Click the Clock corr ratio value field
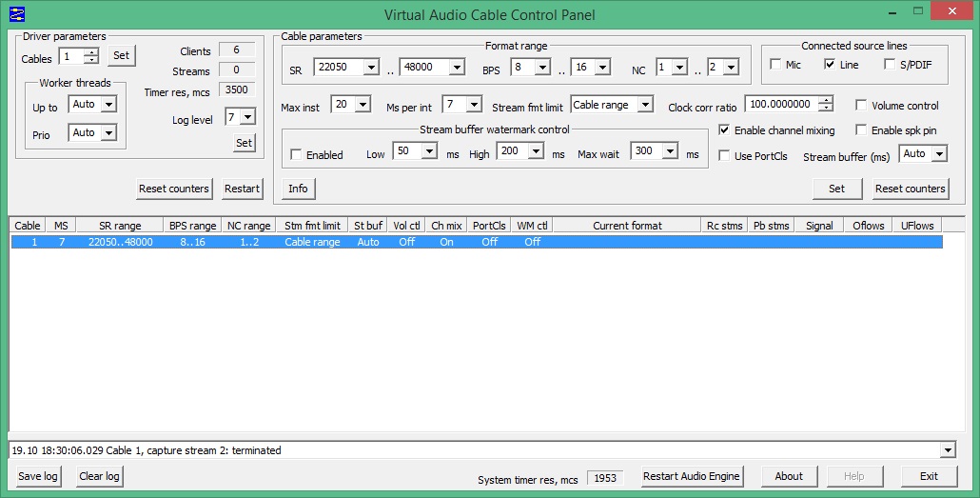 click(781, 105)
